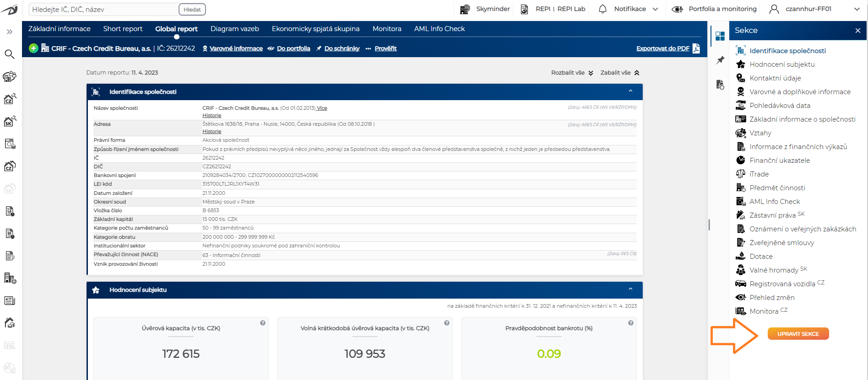Click the phone icon for Kontaktní údaje

click(x=740, y=78)
